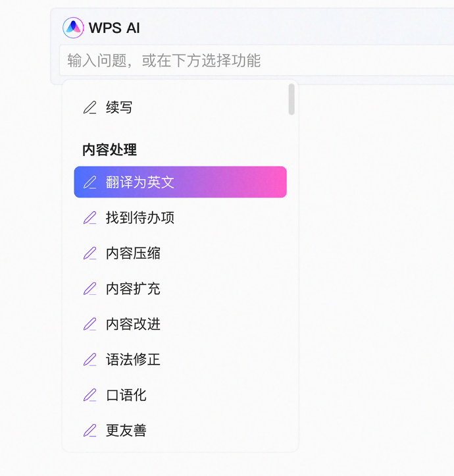This screenshot has height=476, width=454.
Task: Click the pencil icon beside 续写
Action: [90, 107]
